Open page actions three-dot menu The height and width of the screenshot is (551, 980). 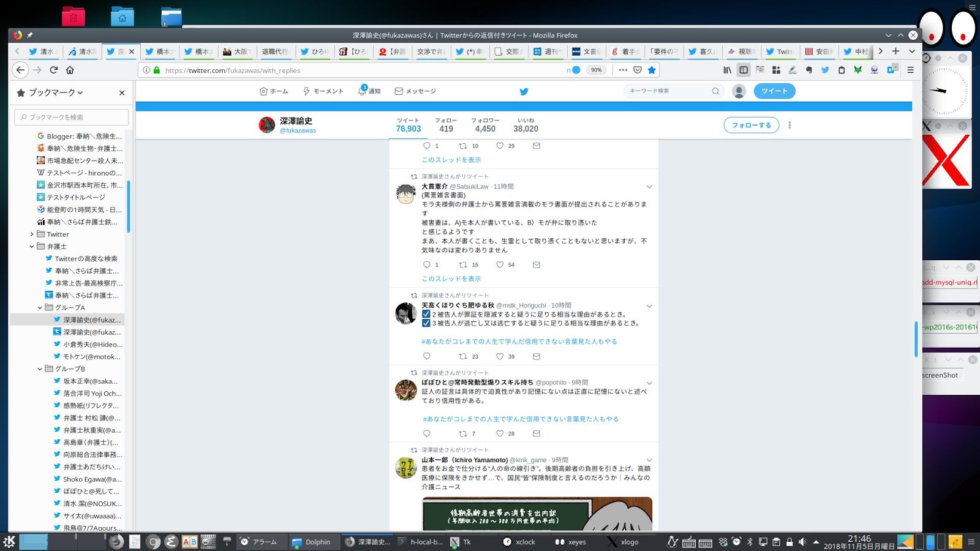coord(623,70)
